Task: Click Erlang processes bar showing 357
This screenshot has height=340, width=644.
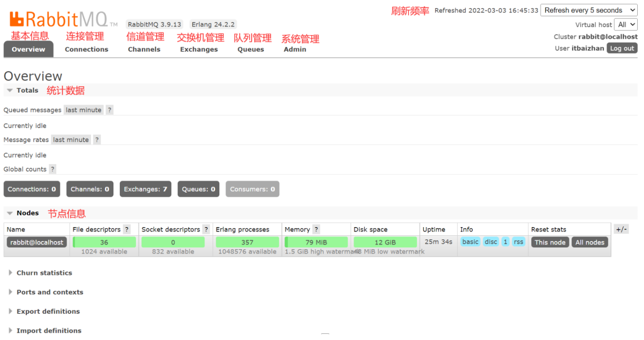Action: pos(247,242)
